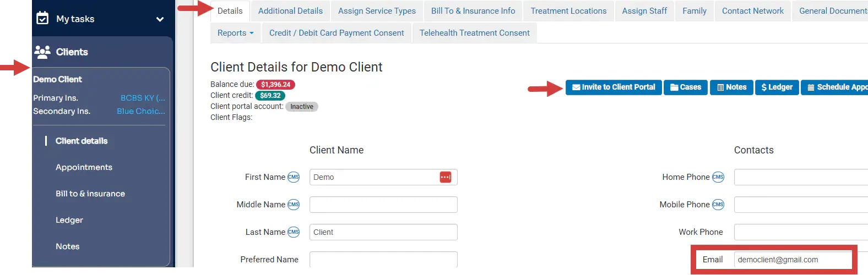Click the First Name input field

[383, 177]
